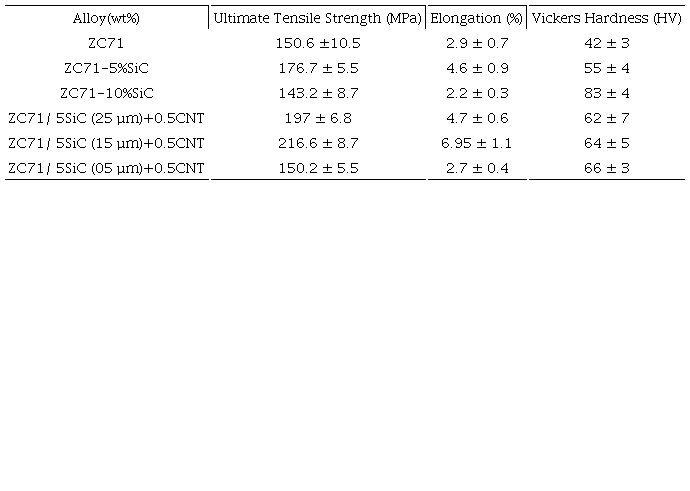
Task: Select the Vickers Hardness (HV) header
Action: [x=605, y=19]
